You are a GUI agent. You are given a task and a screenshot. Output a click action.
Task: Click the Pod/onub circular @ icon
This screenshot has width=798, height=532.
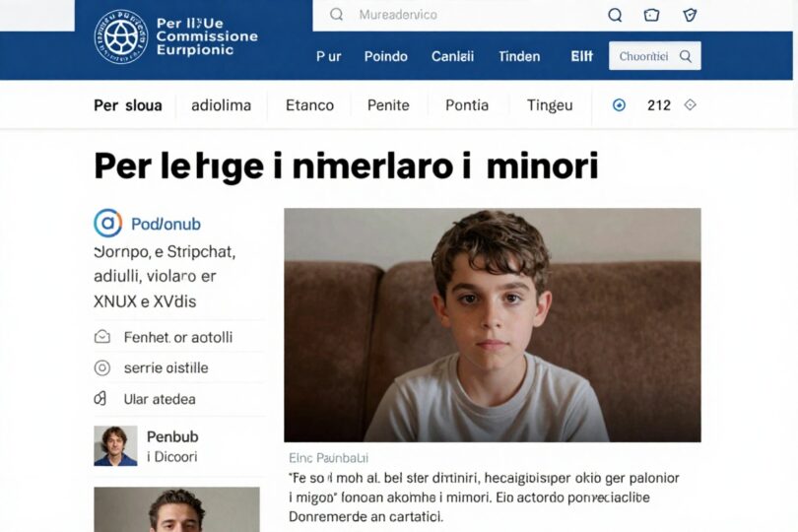[x=108, y=223]
